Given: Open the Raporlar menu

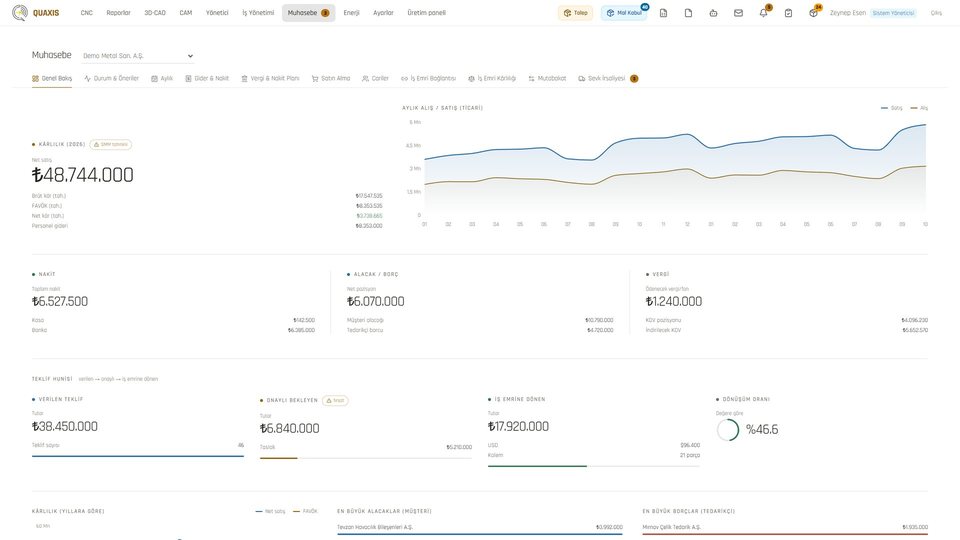Looking at the screenshot, I should [x=118, y=13].
